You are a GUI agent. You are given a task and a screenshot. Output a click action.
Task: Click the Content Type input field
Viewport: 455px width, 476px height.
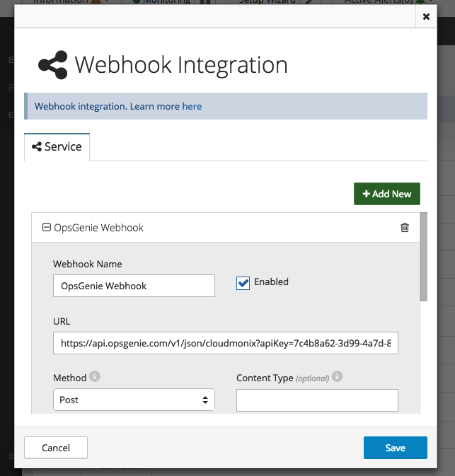(x=317, y=400)
